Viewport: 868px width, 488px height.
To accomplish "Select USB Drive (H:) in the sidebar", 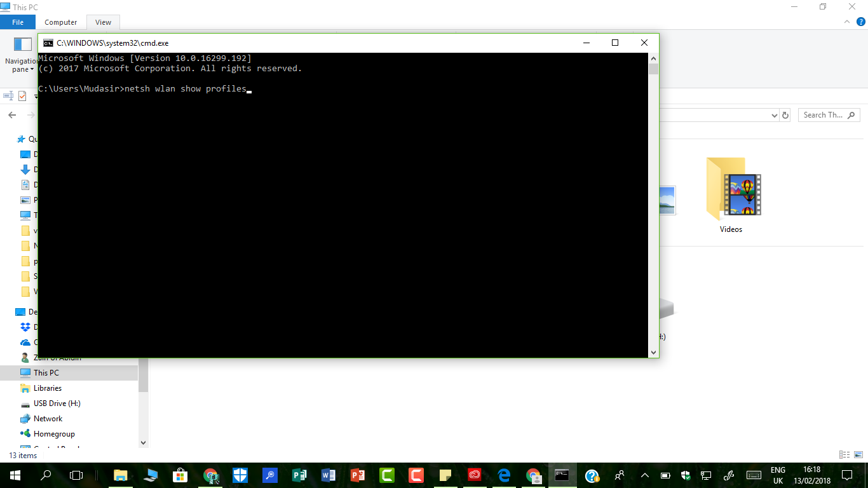I will click(x=57, y=403).
